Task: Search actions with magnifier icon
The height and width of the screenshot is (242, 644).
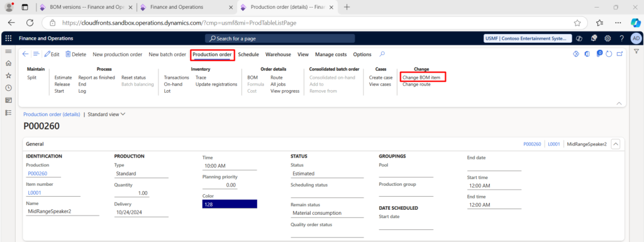Action: pyautogui.click(x=382, y=54)
